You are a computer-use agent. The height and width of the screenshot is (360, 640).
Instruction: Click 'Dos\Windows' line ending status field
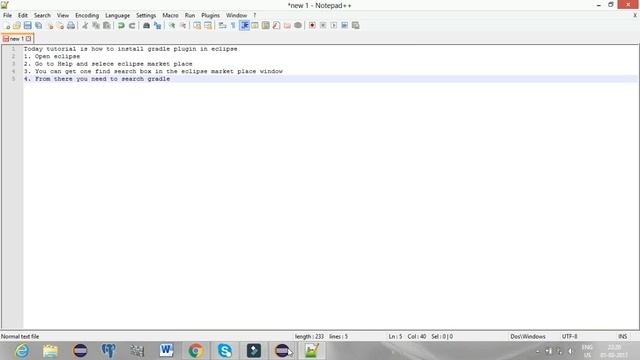click(527, 336)
